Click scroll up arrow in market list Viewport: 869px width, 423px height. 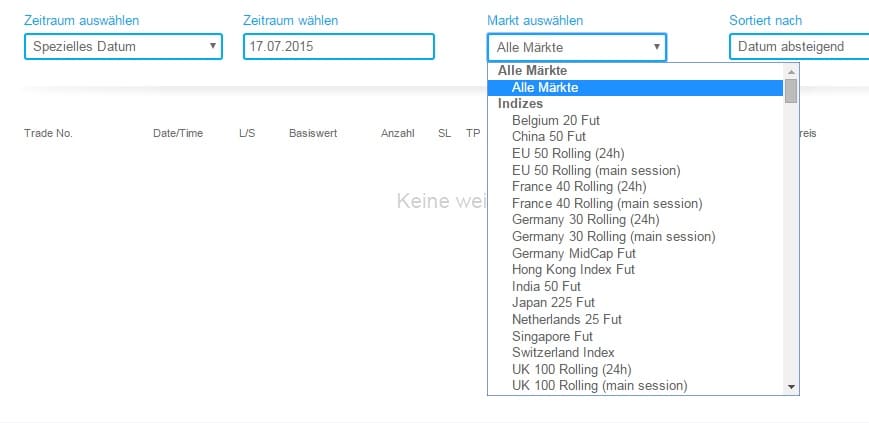coord(791,72)
